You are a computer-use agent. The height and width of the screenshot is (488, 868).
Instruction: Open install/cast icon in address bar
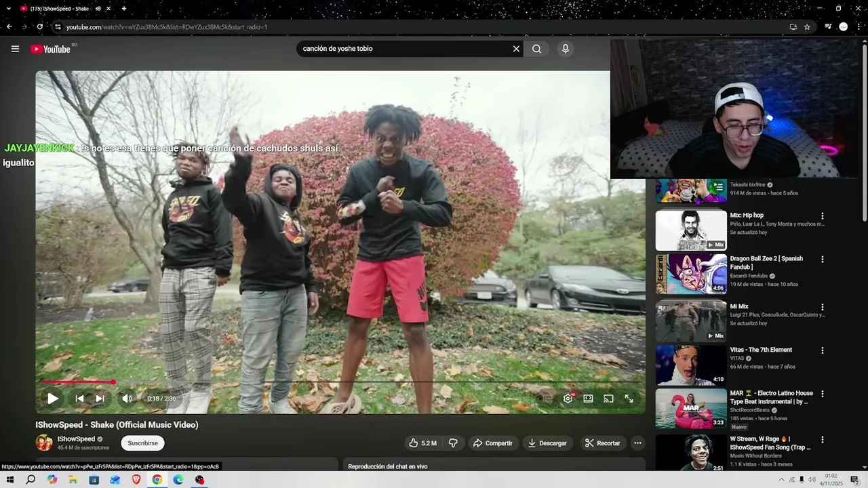793,27
